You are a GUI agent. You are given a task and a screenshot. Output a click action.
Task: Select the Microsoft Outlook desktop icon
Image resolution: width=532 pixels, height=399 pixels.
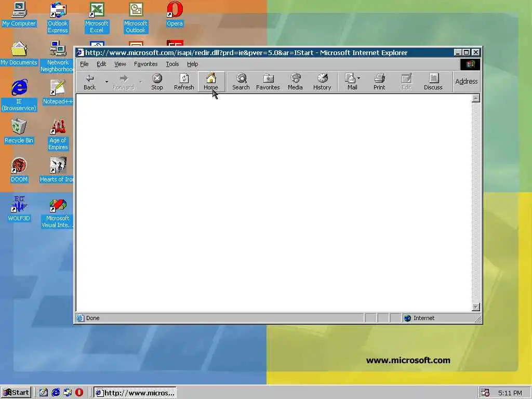pyautogui.click(x=136, y=18)
